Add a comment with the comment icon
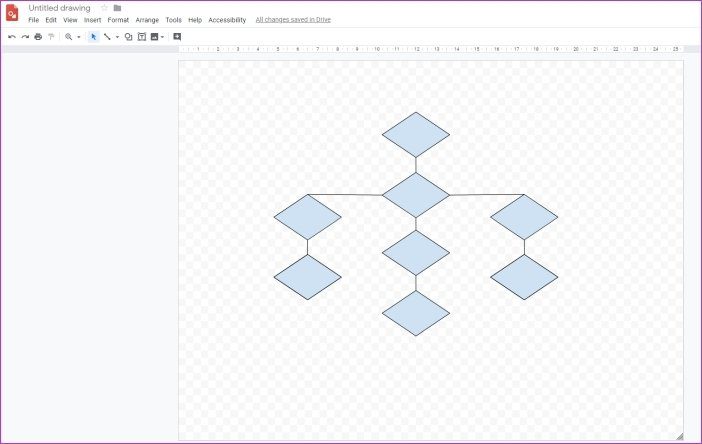 (177, 37)
